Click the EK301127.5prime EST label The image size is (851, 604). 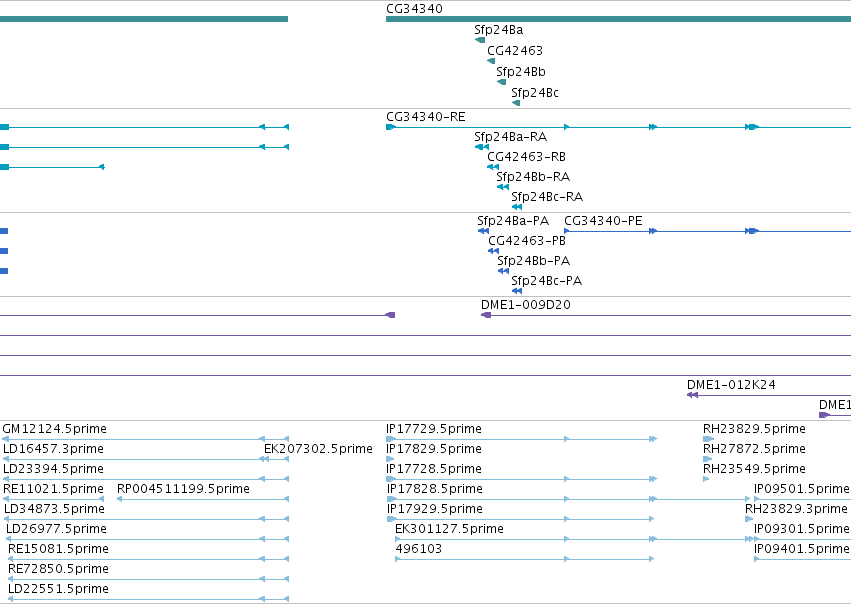pos(449,529)
